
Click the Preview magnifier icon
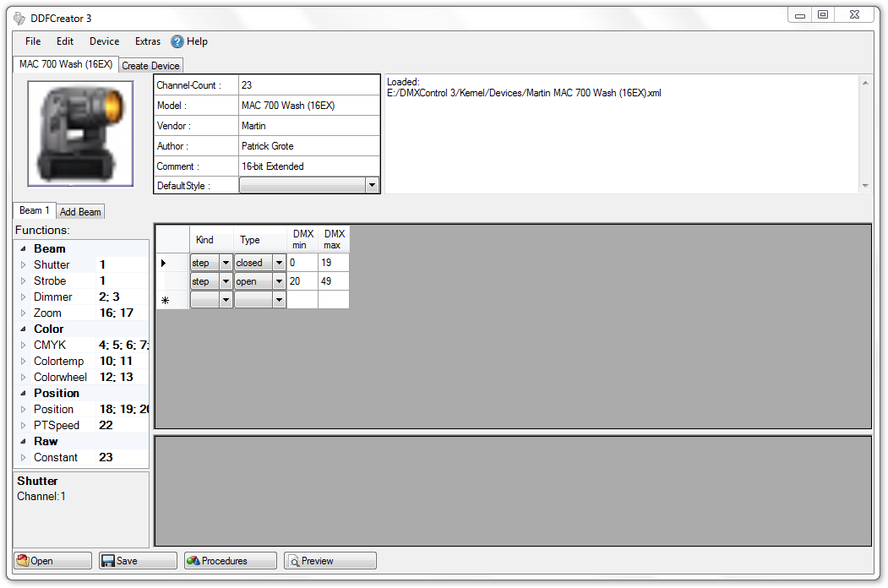pyautogui.click(x=294, y=561)
